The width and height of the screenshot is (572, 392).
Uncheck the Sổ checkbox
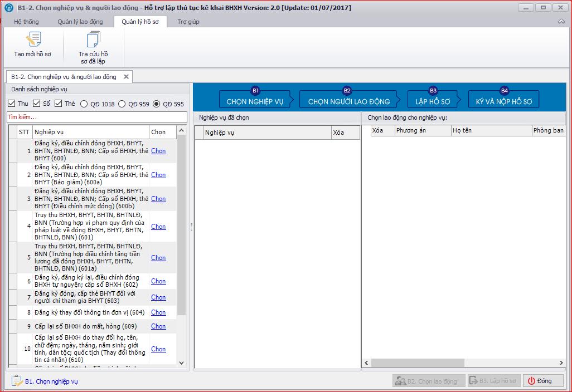37,104
